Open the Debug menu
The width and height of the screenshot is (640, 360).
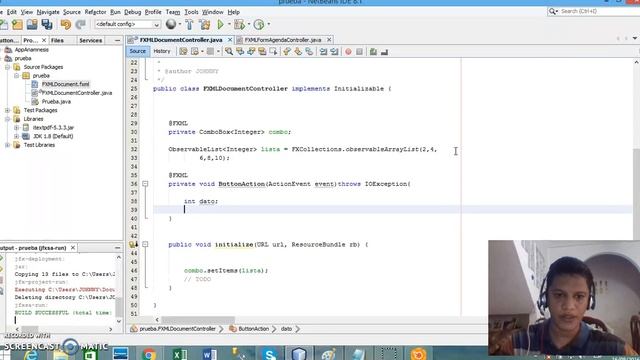point(132,12)
